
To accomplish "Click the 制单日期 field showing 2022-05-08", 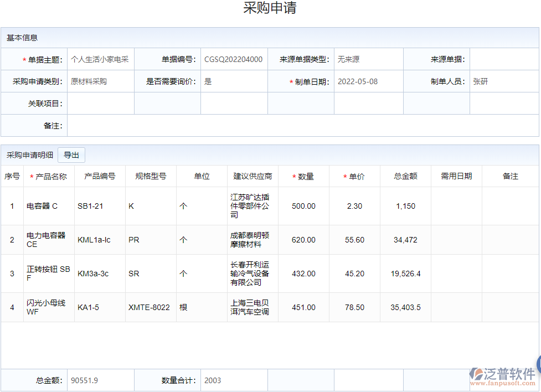I will point(368,81).
